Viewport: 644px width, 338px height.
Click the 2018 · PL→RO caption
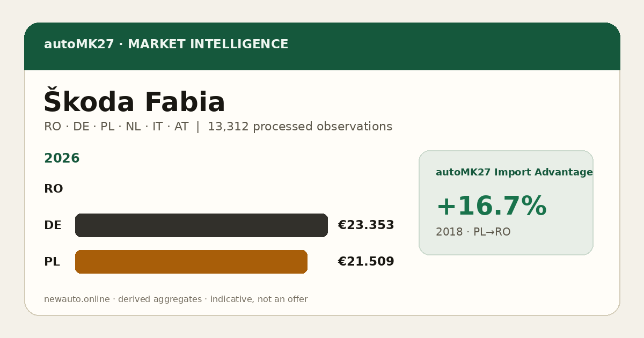pos(473,232)
